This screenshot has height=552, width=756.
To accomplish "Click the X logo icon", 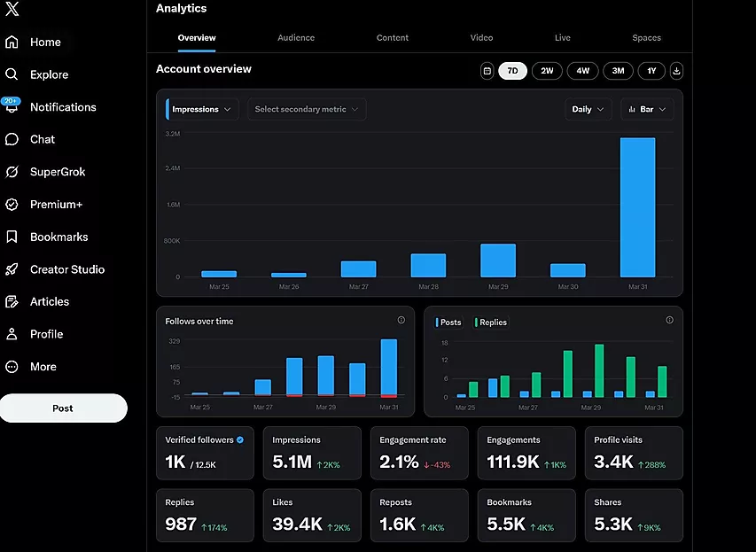I will pyautogui.click(x=12, y=10).
